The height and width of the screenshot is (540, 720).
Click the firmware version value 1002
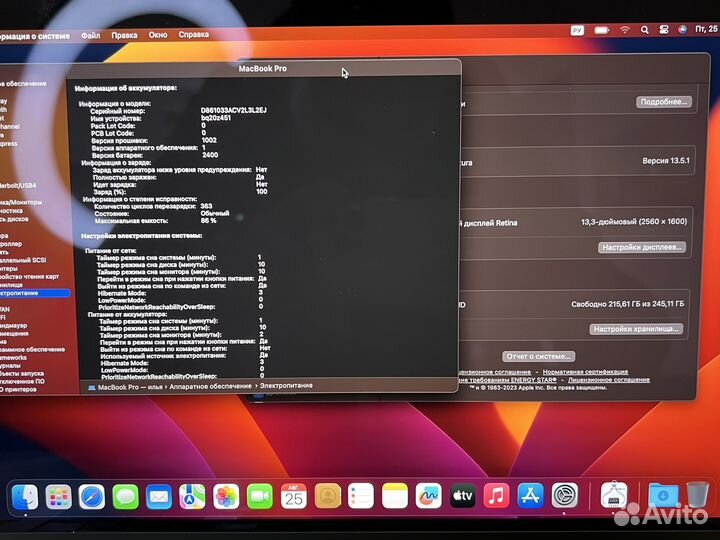(x=209, y=141)
